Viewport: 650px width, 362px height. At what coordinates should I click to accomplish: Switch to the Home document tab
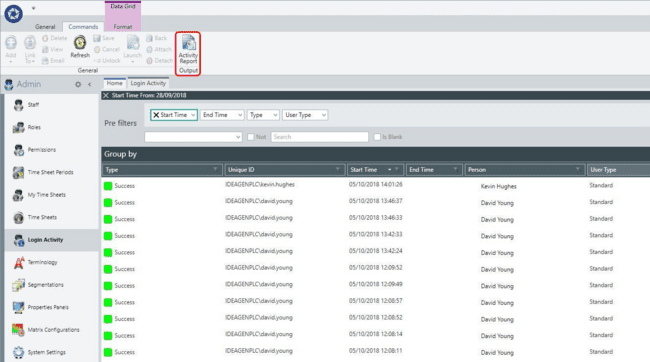tap(114, 83)
